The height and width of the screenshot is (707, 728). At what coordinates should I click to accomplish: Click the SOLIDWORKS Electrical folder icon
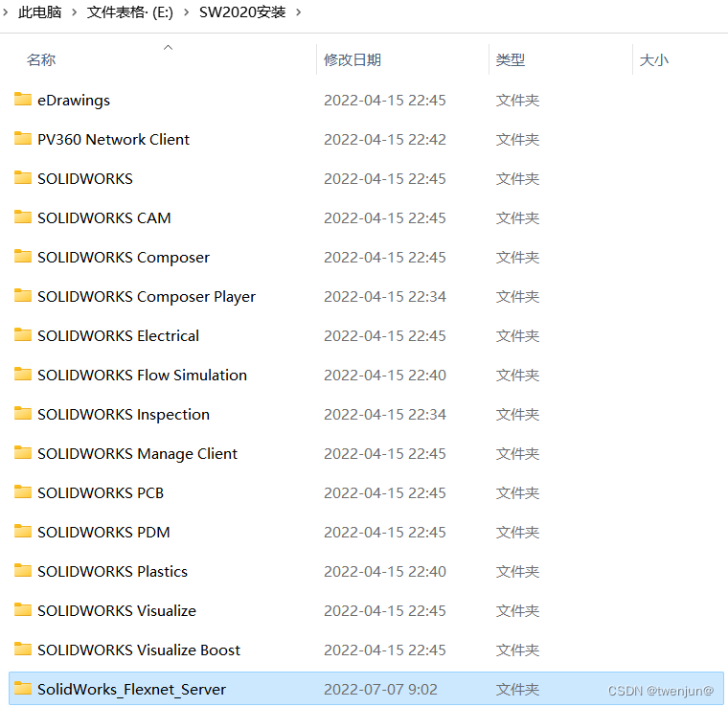[23, 334]
